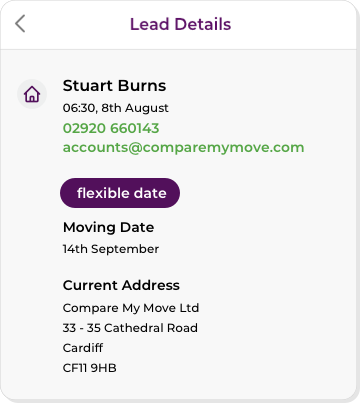The image size is (360, 403).
Task: Click the comparemymove.com domain in the email
Action: [224, 147]
